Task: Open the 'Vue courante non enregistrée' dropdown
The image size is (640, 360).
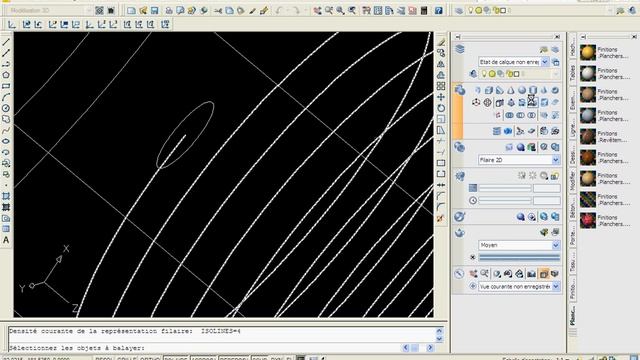Action: pos(519,287)
